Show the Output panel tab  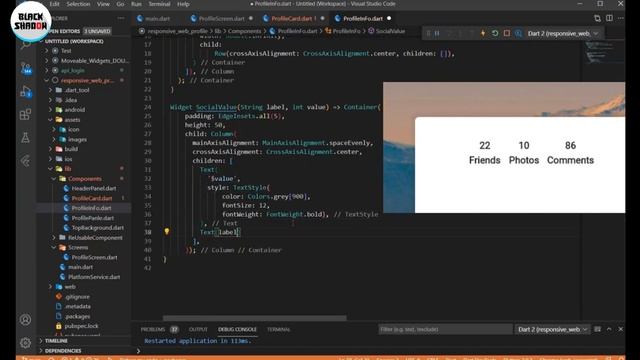198,329
